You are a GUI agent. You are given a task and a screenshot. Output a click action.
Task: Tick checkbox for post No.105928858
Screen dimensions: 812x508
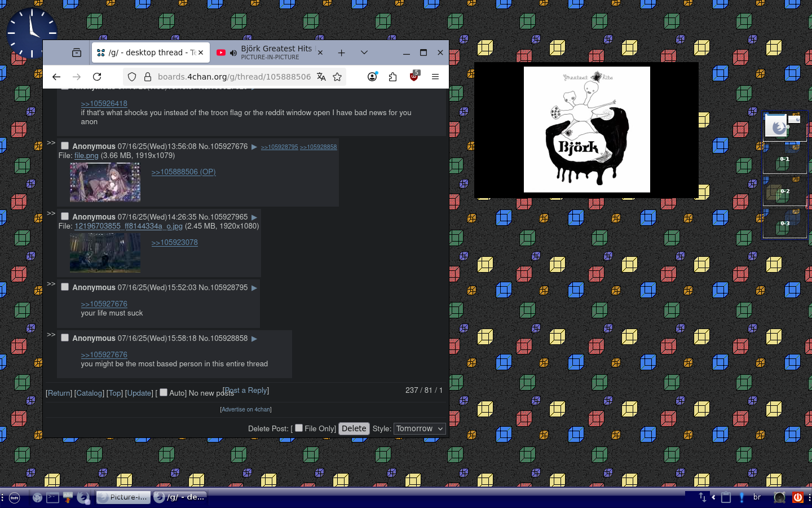65,338
